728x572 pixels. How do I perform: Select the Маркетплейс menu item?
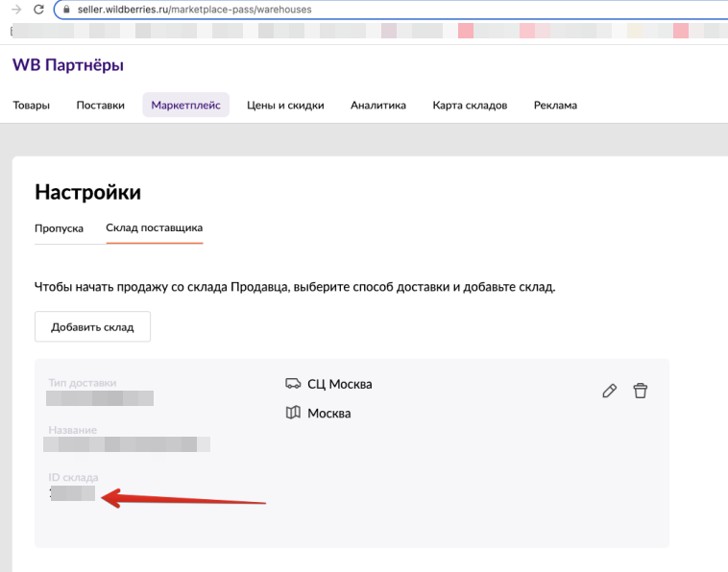185,105
